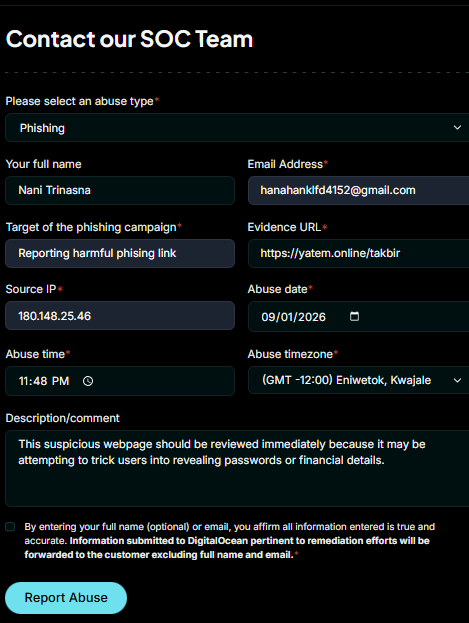
Task: Select the Abuse date value 09/01/2026
Action: click(x=293, y=317)
